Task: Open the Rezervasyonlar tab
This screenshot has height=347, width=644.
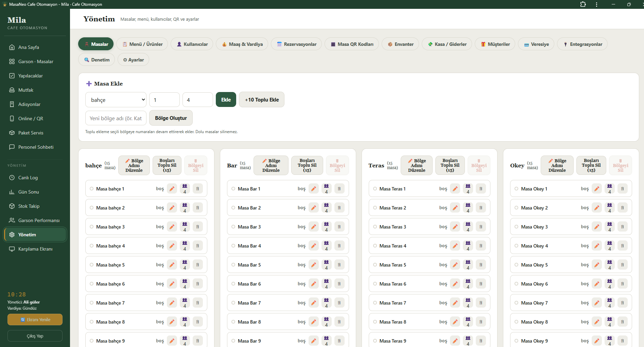Action: coord(296,44)
